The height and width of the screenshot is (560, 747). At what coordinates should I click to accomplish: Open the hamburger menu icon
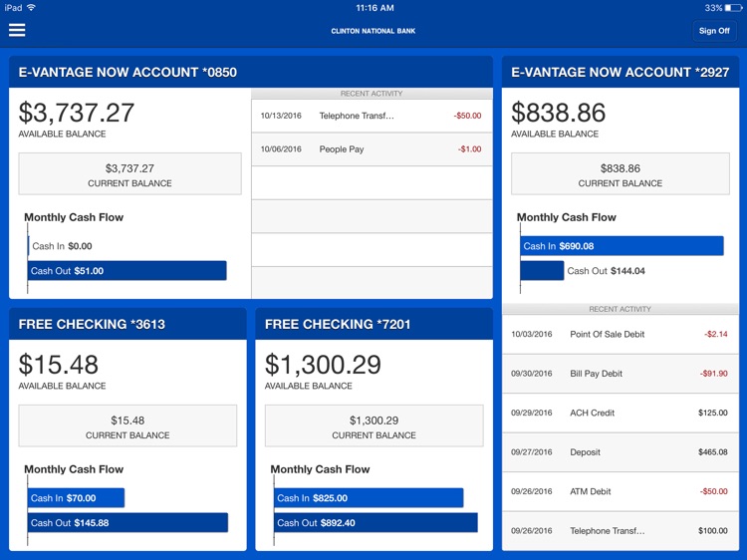17,30
